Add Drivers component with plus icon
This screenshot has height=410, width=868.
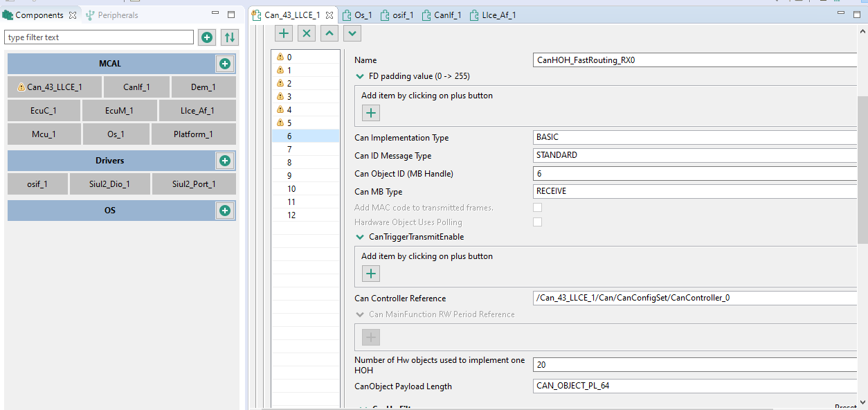tap(225, 161)
